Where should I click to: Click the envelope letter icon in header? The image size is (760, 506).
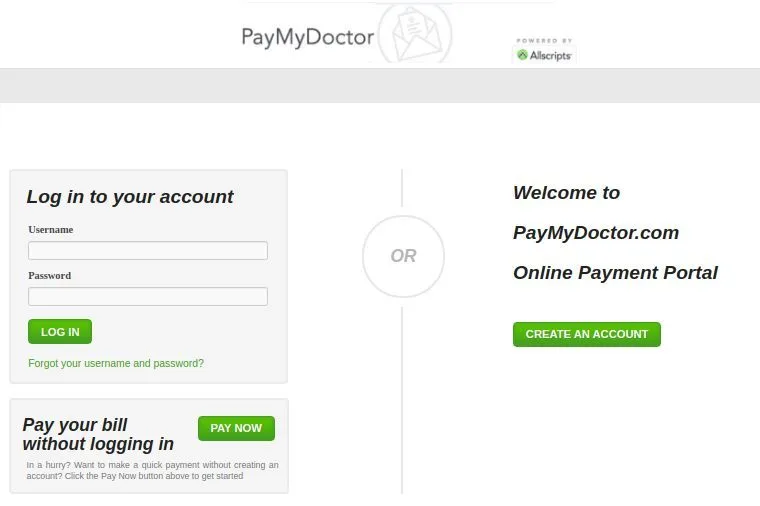point(416,33)
